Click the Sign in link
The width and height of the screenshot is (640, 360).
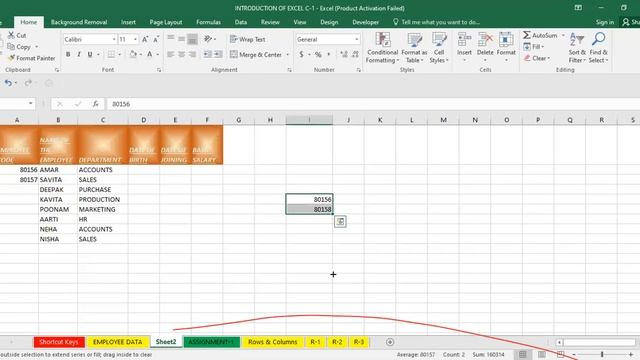point(604,22)
